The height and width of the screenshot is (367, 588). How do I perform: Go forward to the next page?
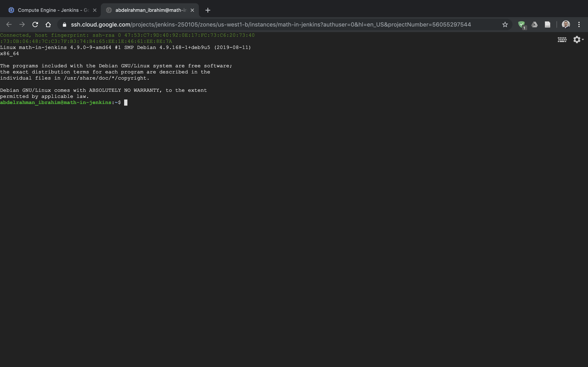click(22, 24)
